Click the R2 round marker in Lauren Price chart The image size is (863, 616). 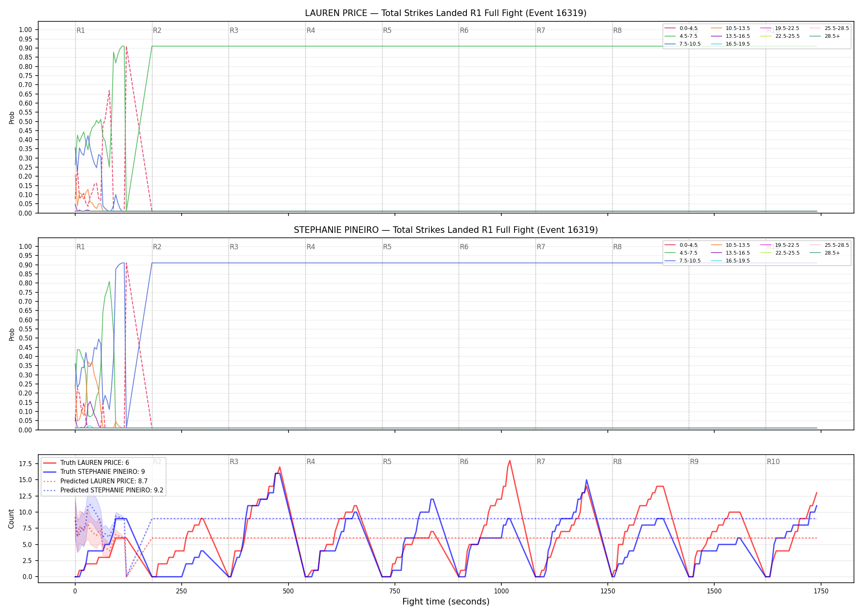pos(157,30)
